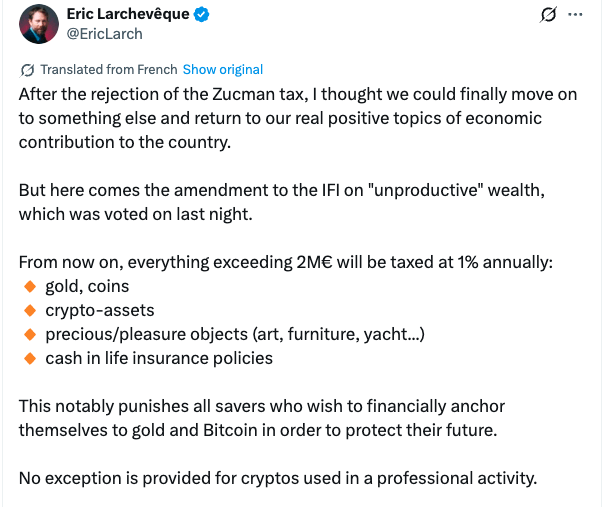Click the "Translated from French" label
The image size is (604, 507).
pos(110,70)
